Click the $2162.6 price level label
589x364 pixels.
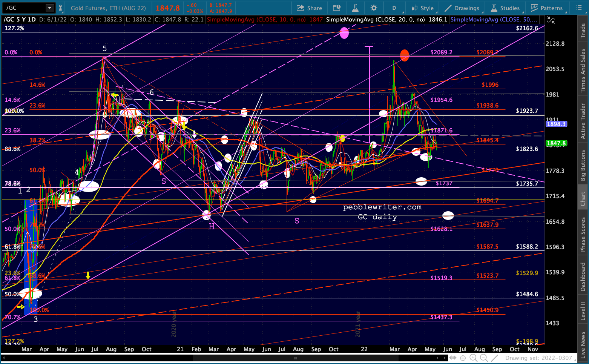coord(527,28)
